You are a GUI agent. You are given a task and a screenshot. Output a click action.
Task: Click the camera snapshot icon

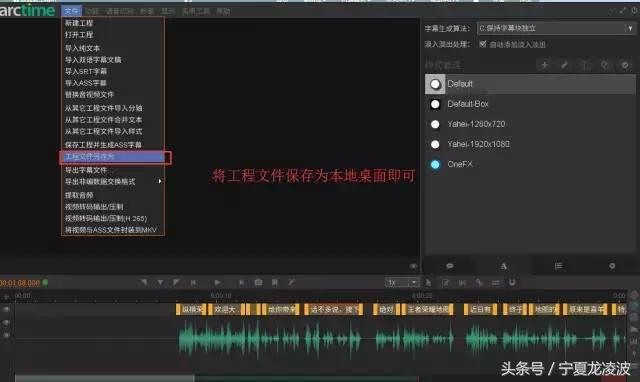(x=258, y=282)
